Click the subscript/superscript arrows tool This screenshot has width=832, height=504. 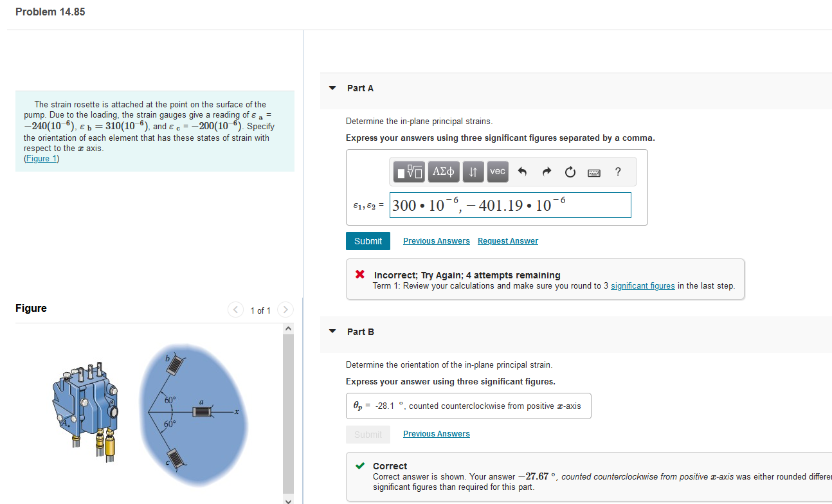click(x=473, y=172)
